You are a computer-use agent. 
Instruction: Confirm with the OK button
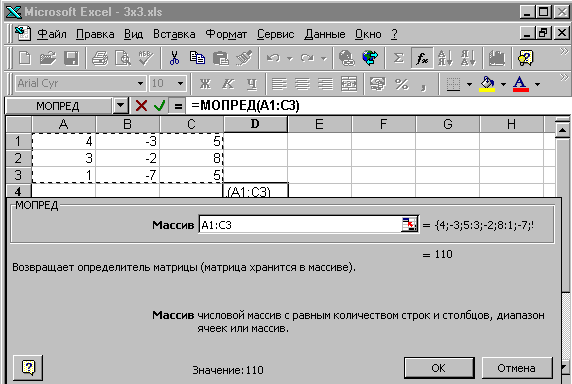tap(439, 368)
